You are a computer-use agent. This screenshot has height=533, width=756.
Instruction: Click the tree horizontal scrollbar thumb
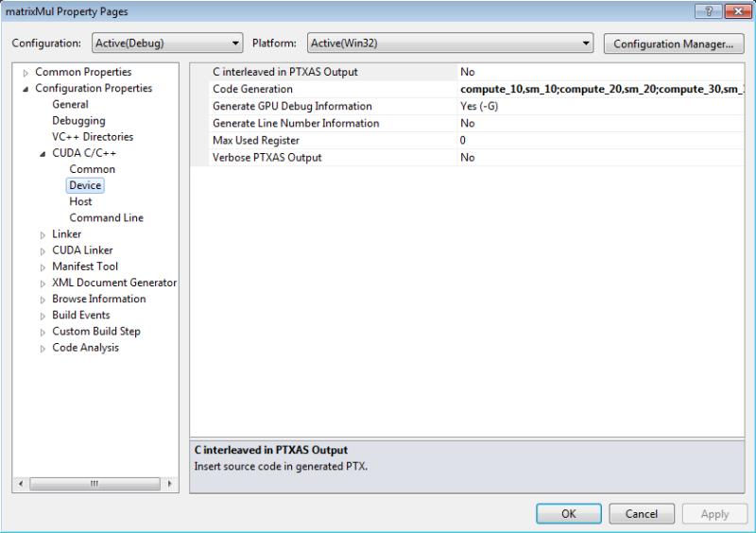[94, 483]
